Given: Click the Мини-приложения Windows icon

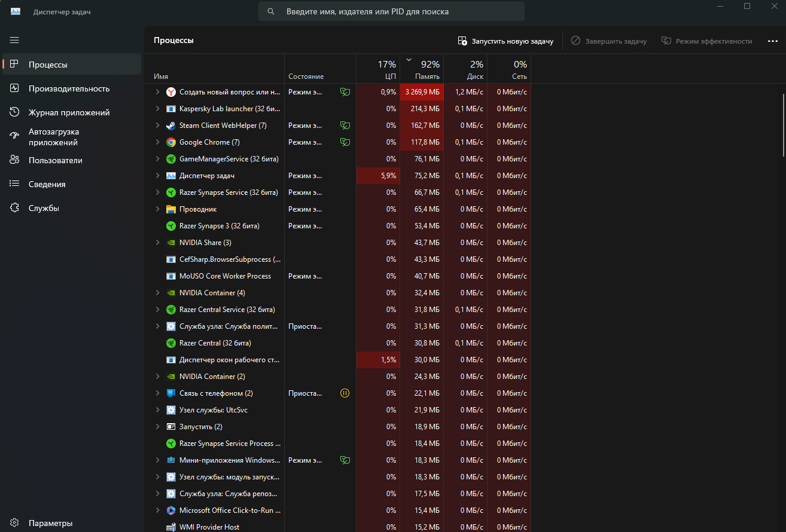Looking at the screenshot, I should click(x=171, y=460).
